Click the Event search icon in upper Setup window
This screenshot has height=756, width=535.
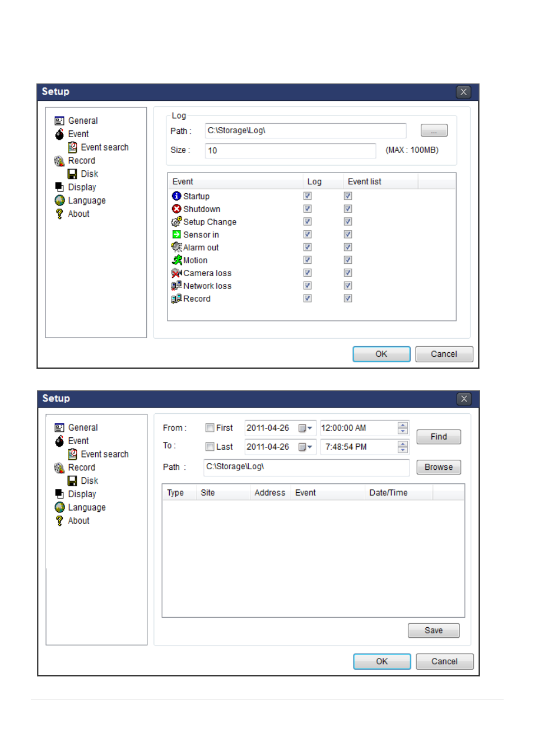click(x=72, y=147)
